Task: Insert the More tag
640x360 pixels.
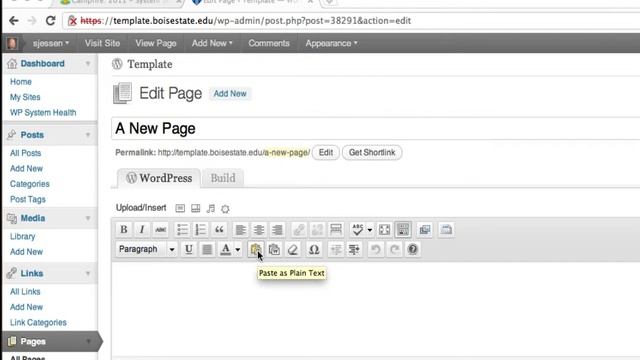Action: coord(336,229)
